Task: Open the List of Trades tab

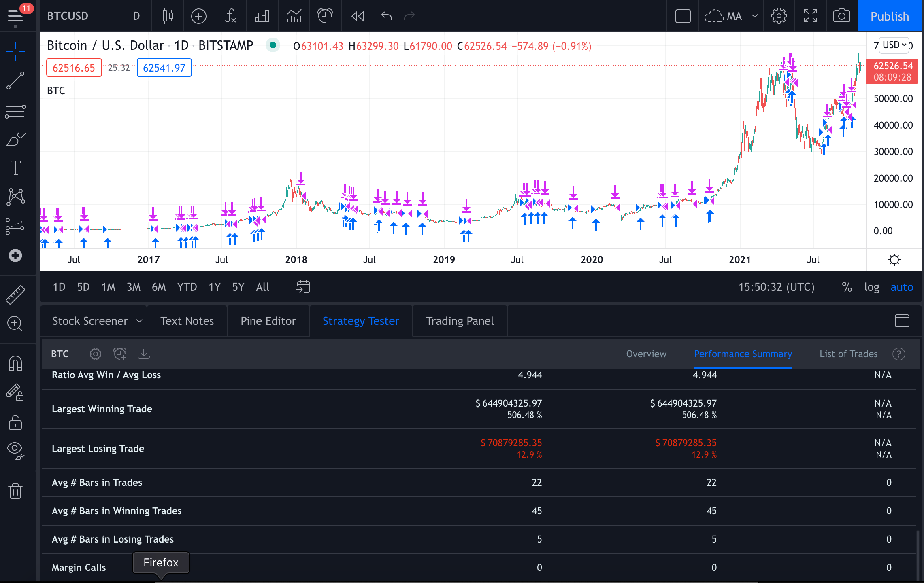Action: (848, 354)
